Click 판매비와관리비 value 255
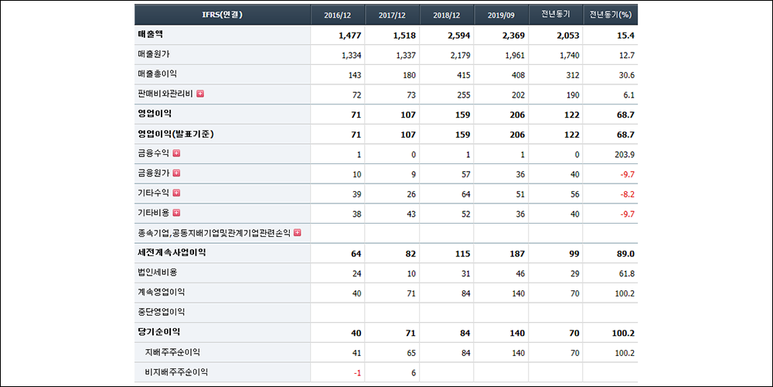The width and height of the screenshot is (773, 387). coord(464,95)
